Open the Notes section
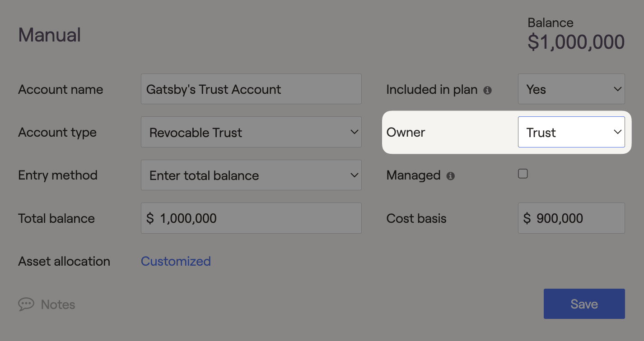This screenshot has height=341, width=644. click(47, 304)
